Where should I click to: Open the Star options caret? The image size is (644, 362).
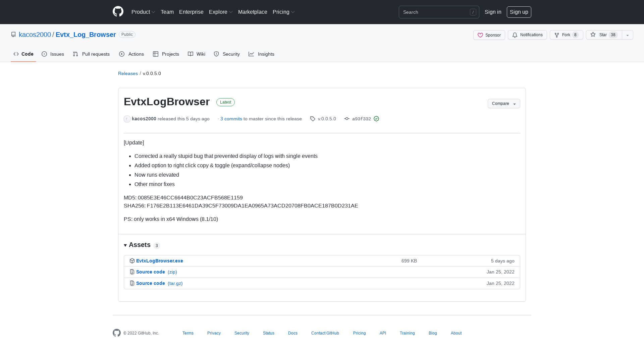point(628,35)
